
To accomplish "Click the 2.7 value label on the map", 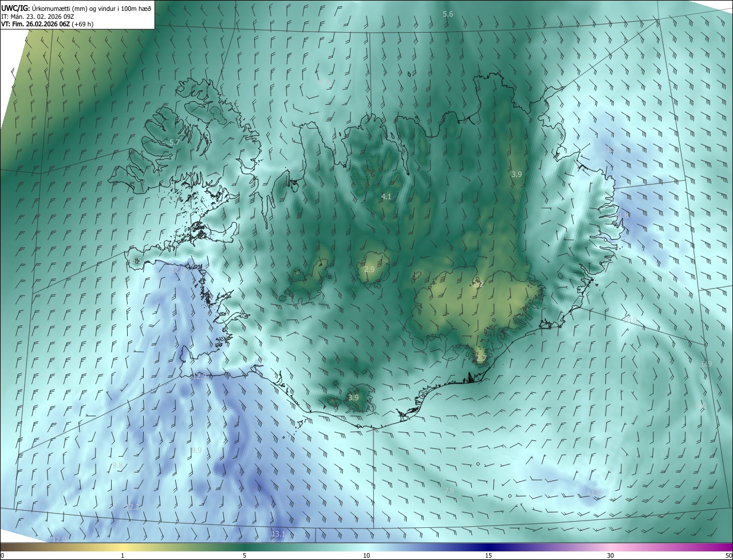I will tap(481, 358).
